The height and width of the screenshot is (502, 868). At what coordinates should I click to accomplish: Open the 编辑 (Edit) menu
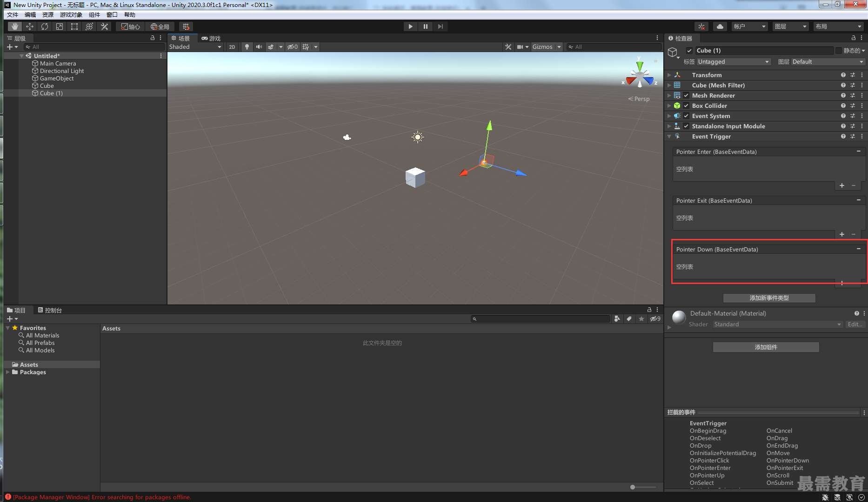[x=30, y=15]
